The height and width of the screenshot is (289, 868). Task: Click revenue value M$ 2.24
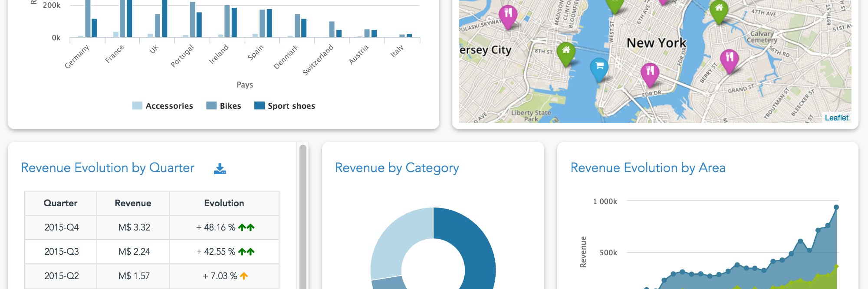point(134,252)
